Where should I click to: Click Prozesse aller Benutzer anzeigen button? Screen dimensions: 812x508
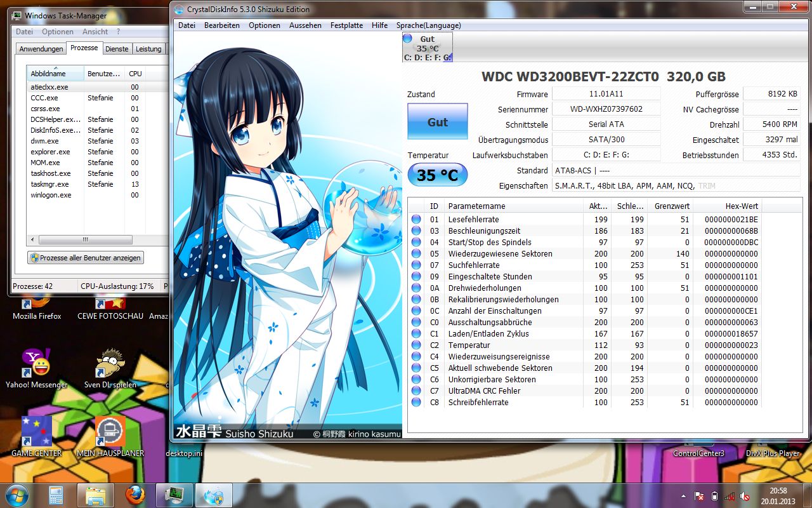[86, 258]
